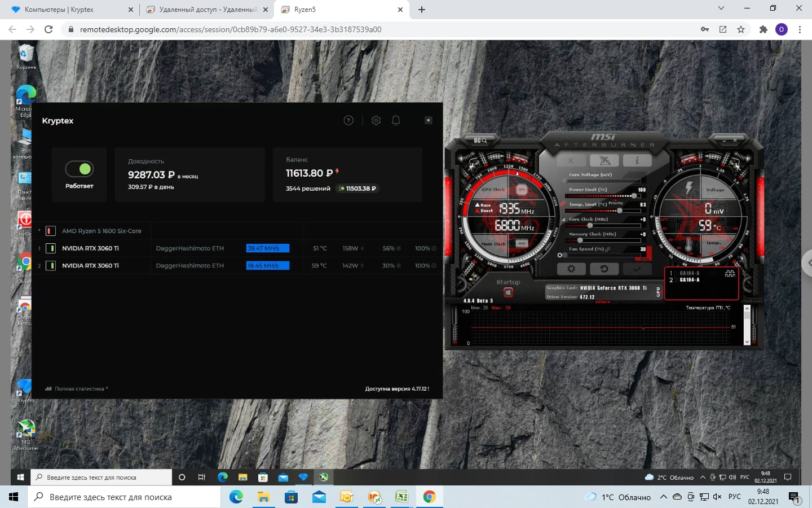Click MSI Afterburner icon in remote taskbar

pyautogui.click(x=324, y=477)
